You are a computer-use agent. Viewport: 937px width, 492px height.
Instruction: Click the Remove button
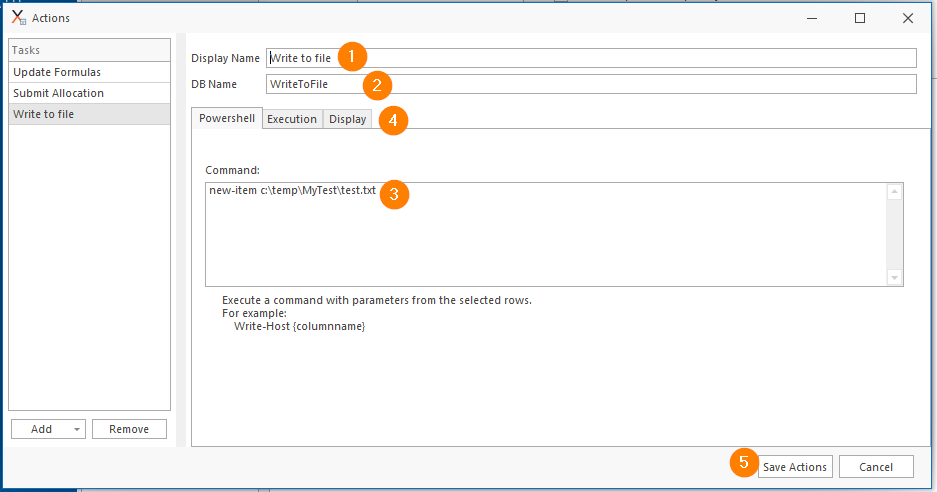pos(129,429)
